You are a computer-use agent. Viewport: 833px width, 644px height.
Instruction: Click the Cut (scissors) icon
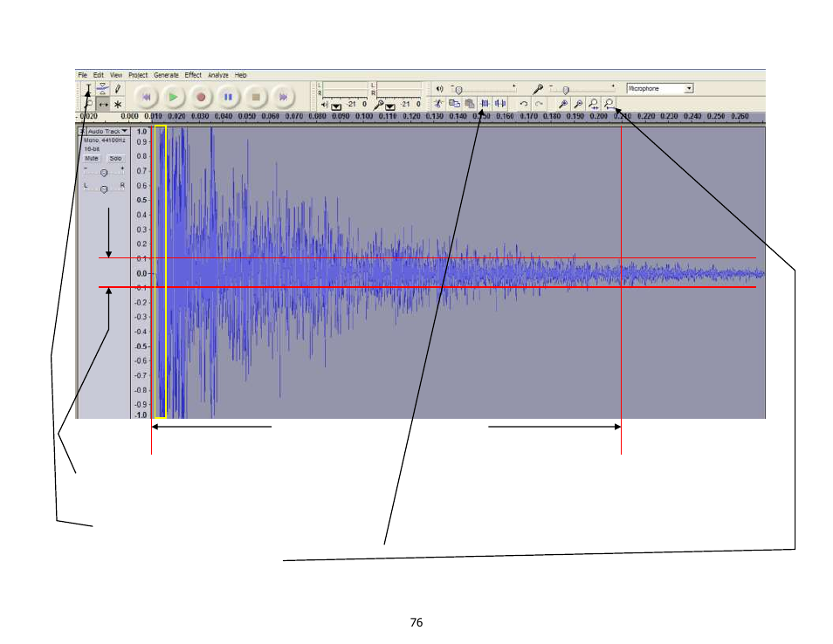(438, 104)
